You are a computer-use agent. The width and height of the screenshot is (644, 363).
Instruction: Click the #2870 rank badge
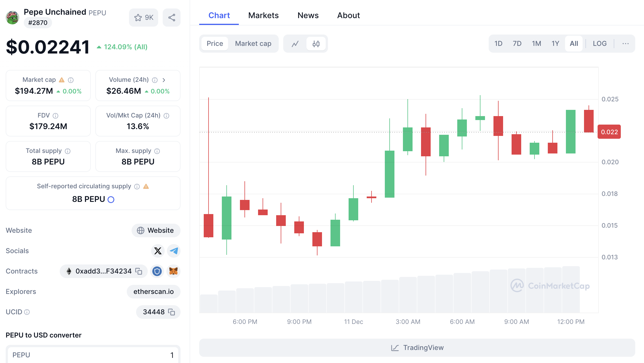pyautogui.click(x=38, y=23)
